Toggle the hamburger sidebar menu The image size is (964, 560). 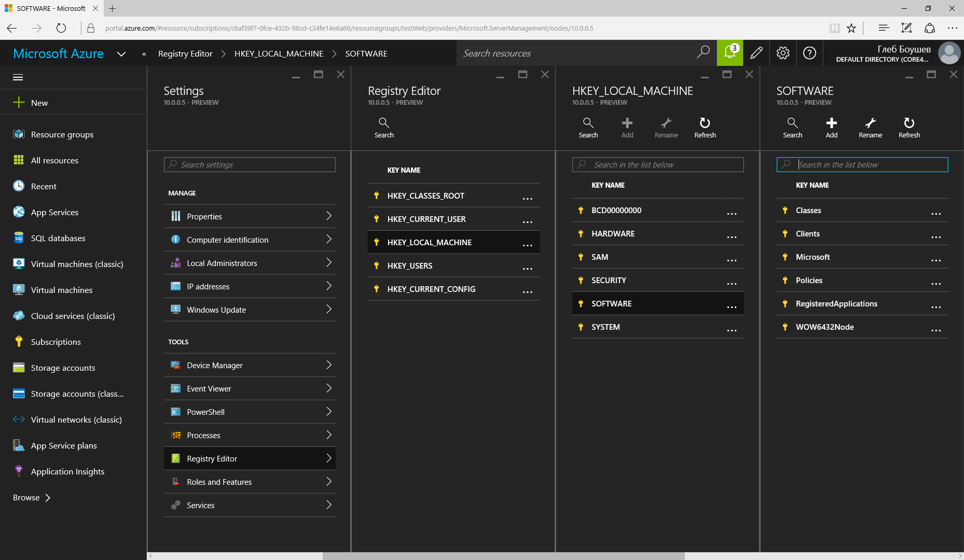pos(18,77)
